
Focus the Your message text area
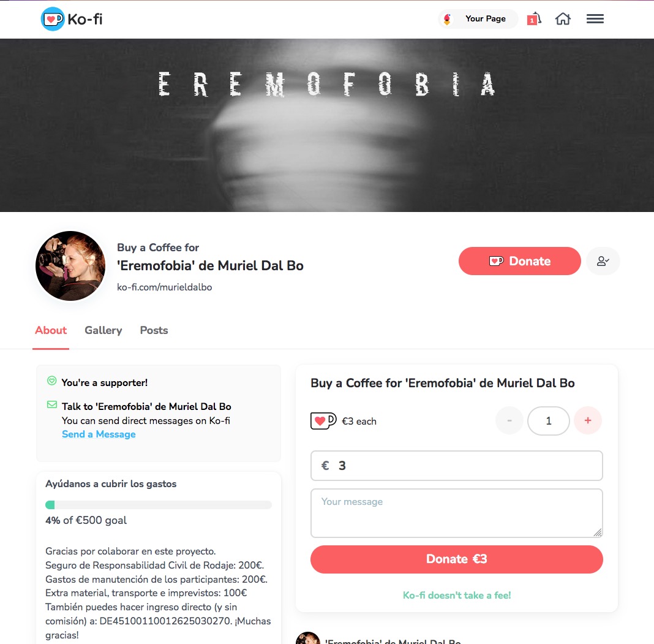click(457, 513)
